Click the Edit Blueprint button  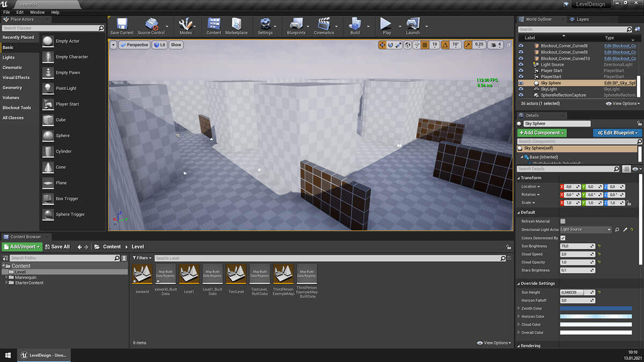pyautogui.click(x=617, y=132)
